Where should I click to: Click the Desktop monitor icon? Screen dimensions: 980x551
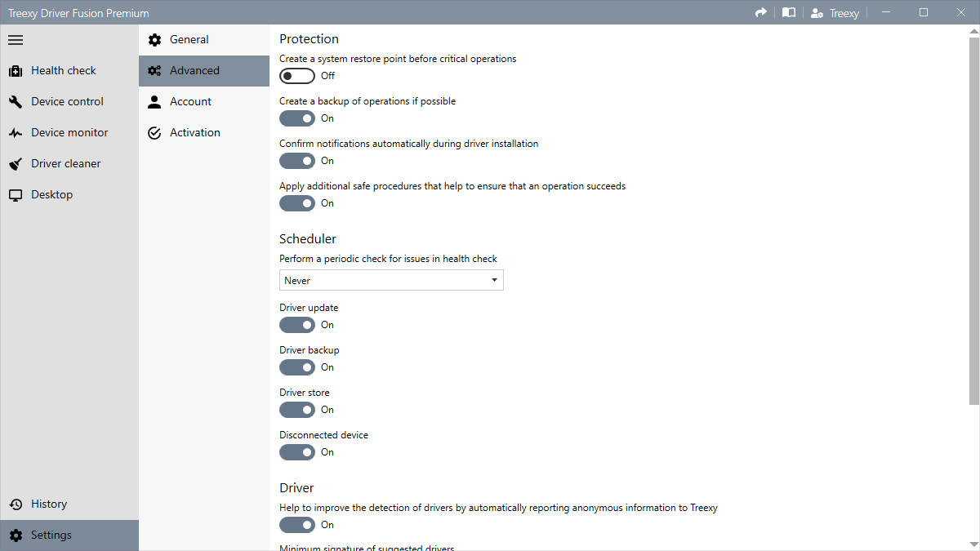pos(16,195)
